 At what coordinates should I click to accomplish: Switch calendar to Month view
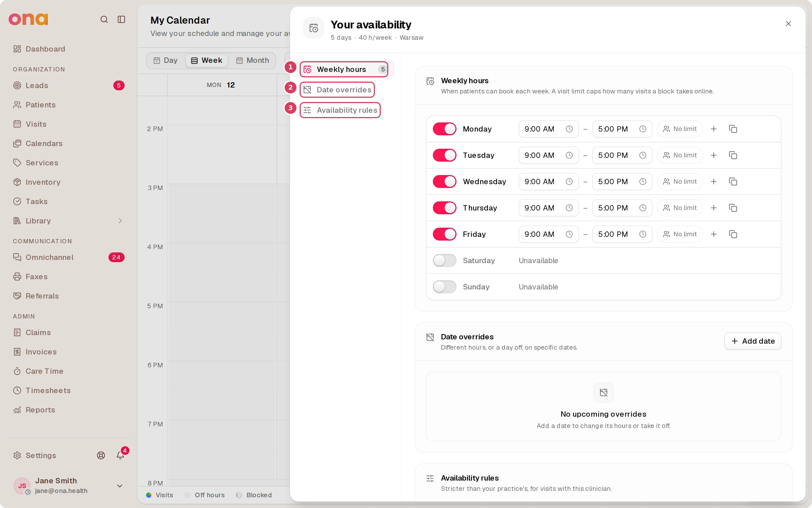253,60
